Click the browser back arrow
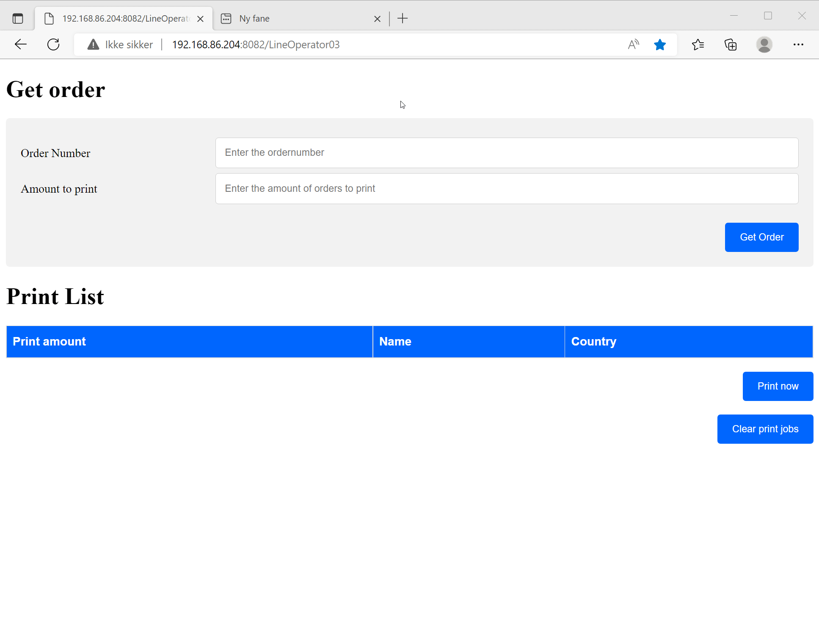This screenshot has width=819, height=644. 20,44
